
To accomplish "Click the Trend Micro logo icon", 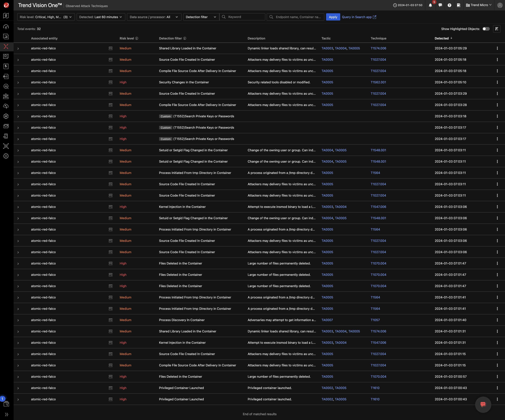I will 6,5.
